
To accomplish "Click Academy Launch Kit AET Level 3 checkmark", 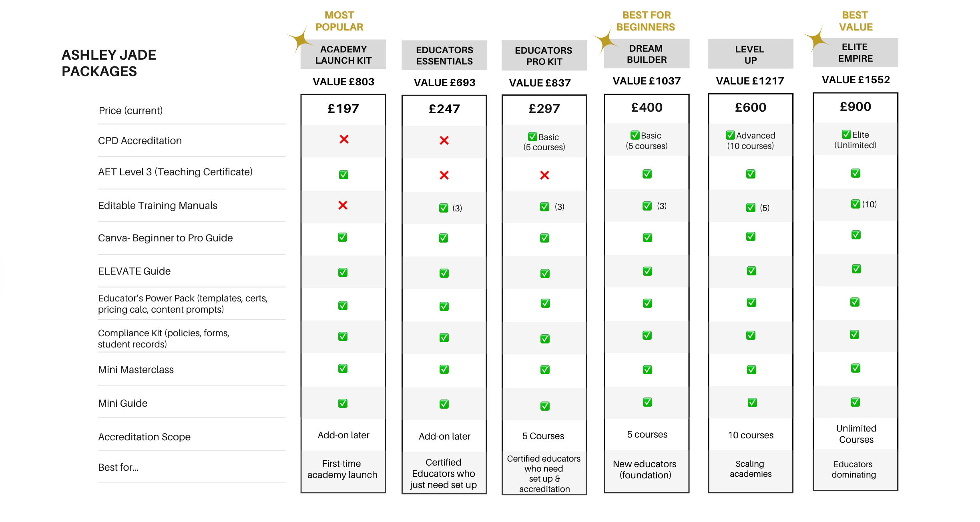I will (x=343, y=175).
